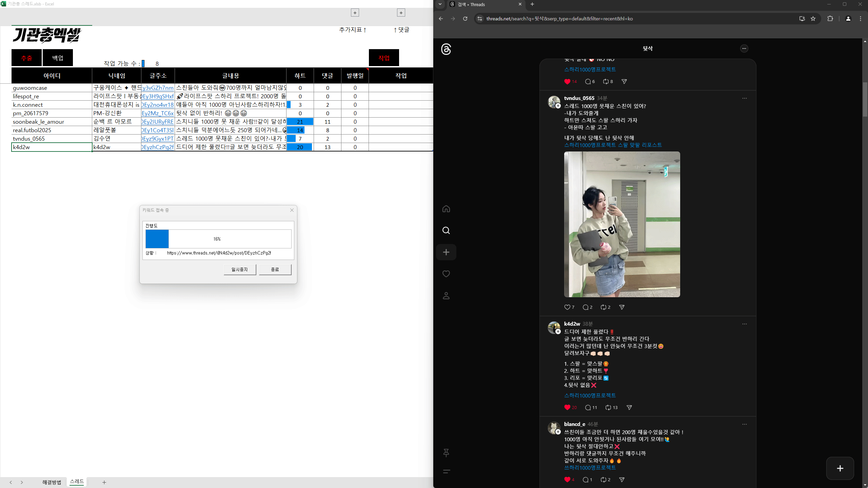868x488 pixels.
Task: Bookmark page with the star icon
Action: point(813,19)
